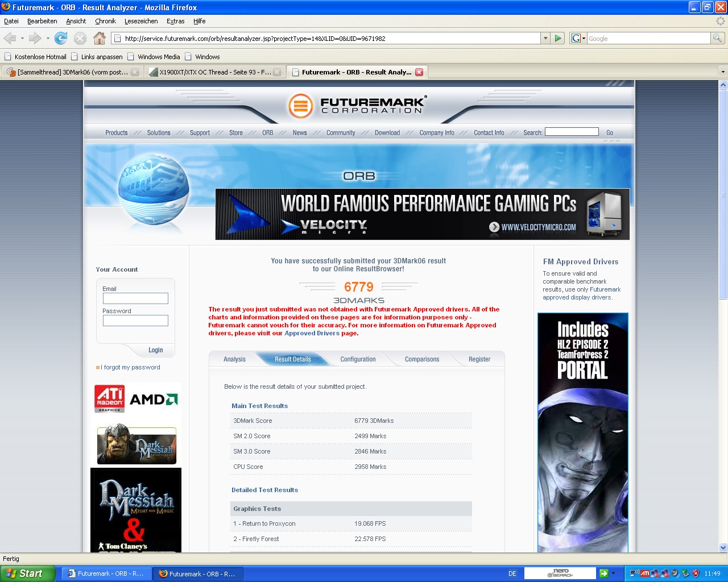Viewport: 728px width, 582px height.
Task: Switch to the Analysis tab
Action: [234, 359]
